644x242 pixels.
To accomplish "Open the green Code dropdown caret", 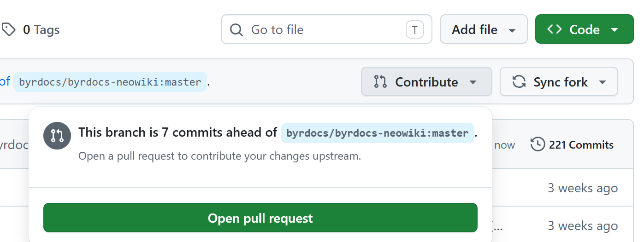I will pos(614,30).
